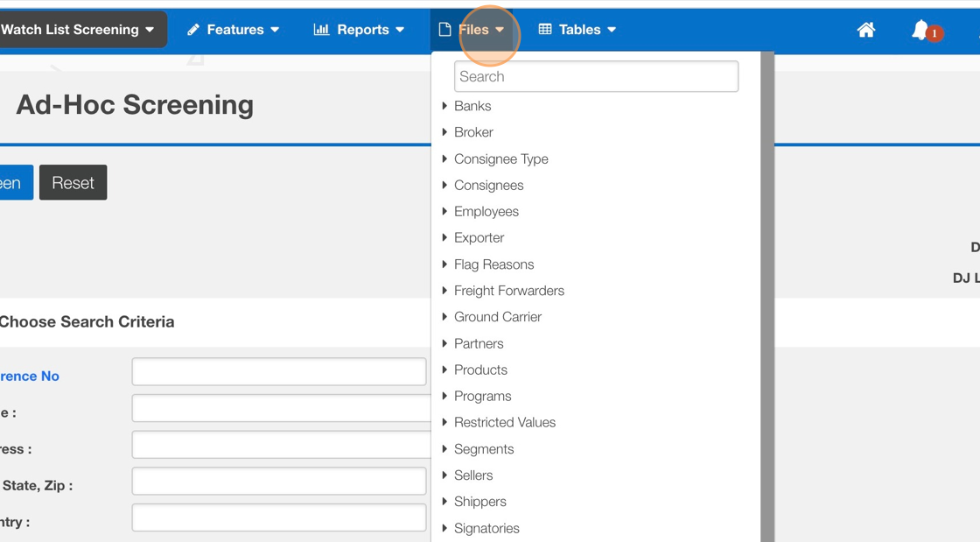
Task: Select Sellers in the Files list
Action: coord(473,475)
